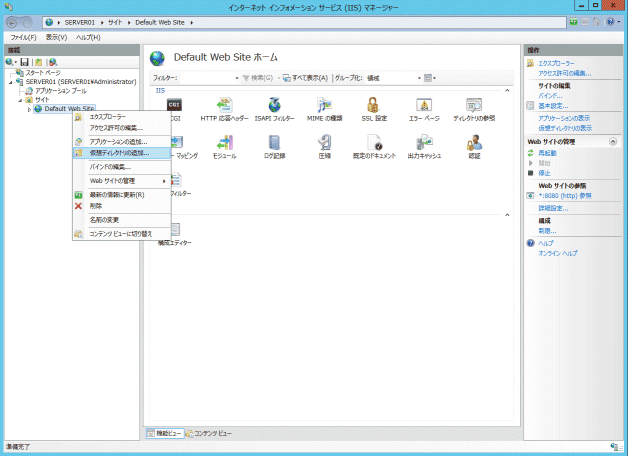Click the *:8080 (http) 参照 link
628x456 pixels.
click(565, 196)
